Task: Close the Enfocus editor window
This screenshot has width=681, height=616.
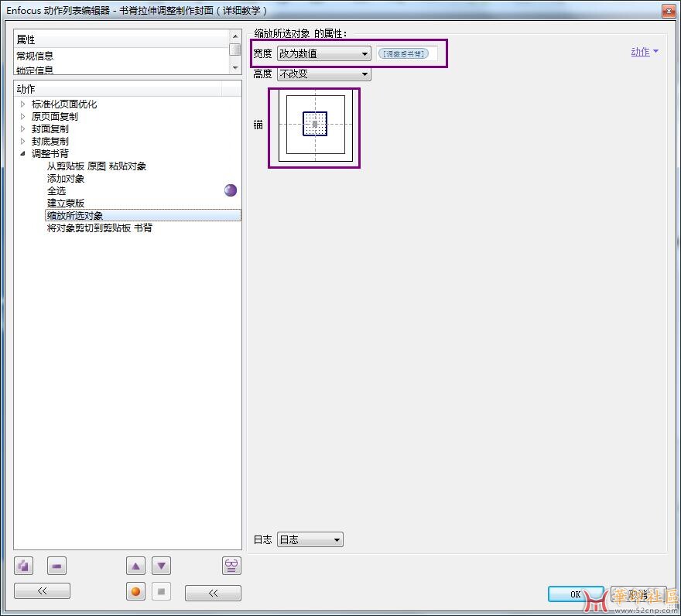Action: click(668, 11)
